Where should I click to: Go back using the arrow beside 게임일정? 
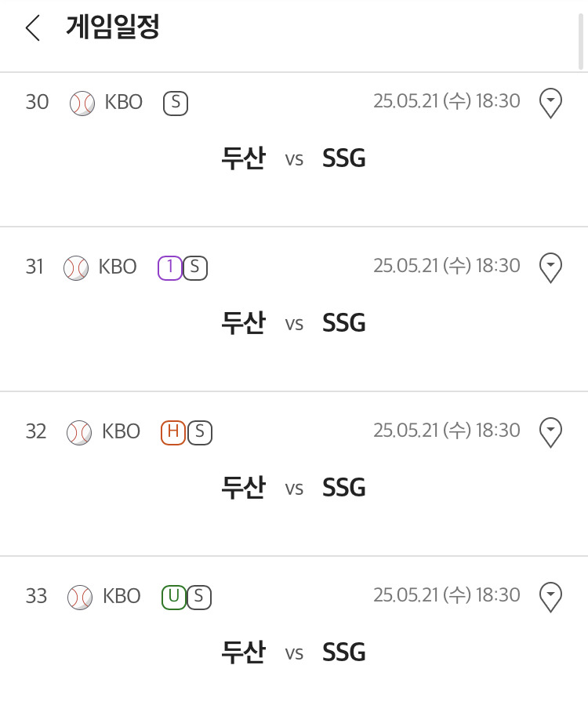(x=33, y=28)
